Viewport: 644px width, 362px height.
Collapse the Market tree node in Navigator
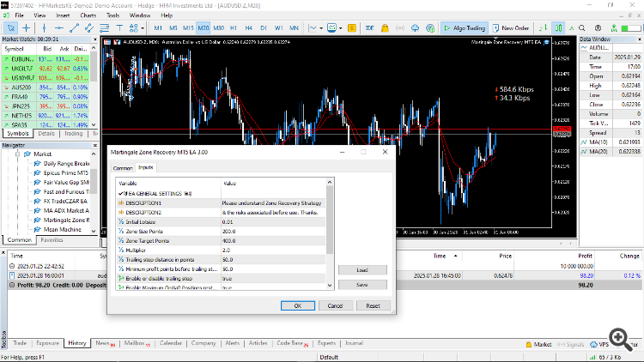pyautogui.click(x=18, y=154)
